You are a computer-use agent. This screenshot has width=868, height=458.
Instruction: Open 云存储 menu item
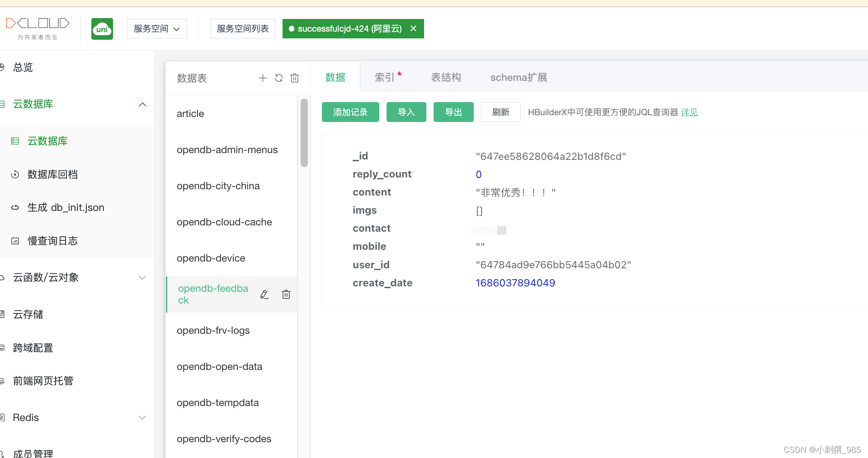tap(28, 314)
